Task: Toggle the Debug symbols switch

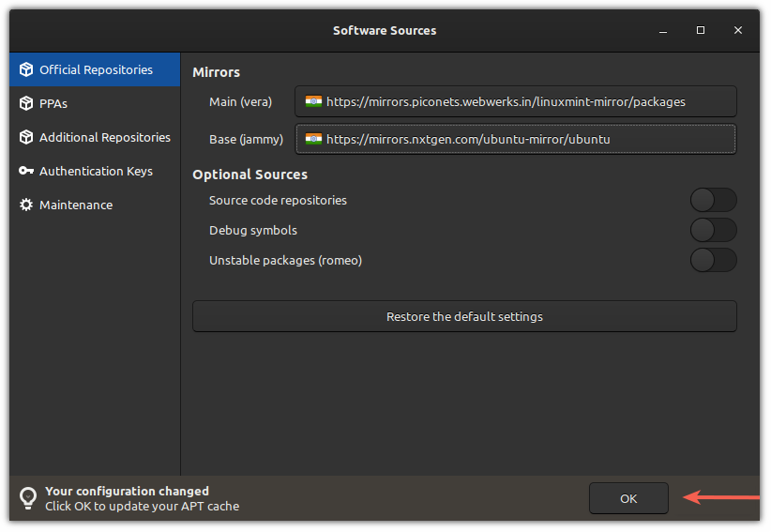Action: 714,230
